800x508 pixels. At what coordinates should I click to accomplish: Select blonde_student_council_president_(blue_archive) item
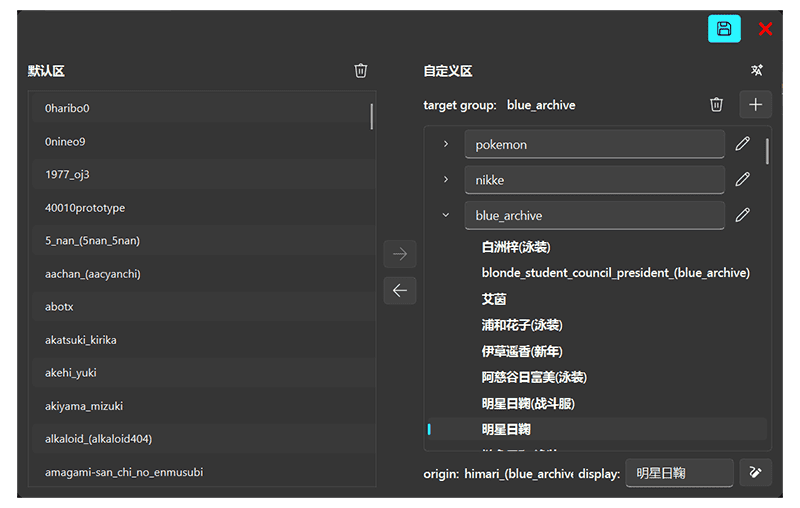616,273
